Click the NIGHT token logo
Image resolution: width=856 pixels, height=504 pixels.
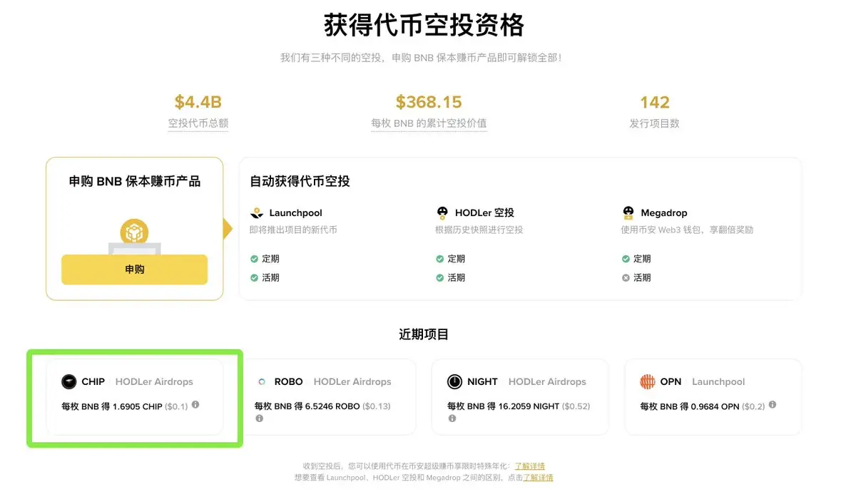click(x=454, y=381)
